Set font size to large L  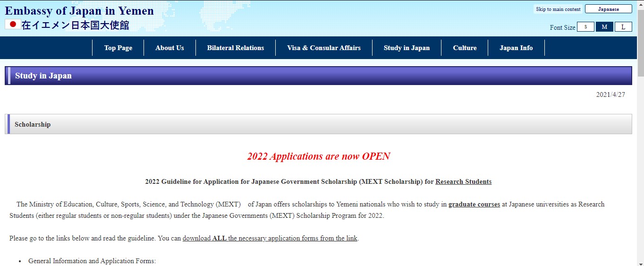pyautogui.click(x=623, y=27)
